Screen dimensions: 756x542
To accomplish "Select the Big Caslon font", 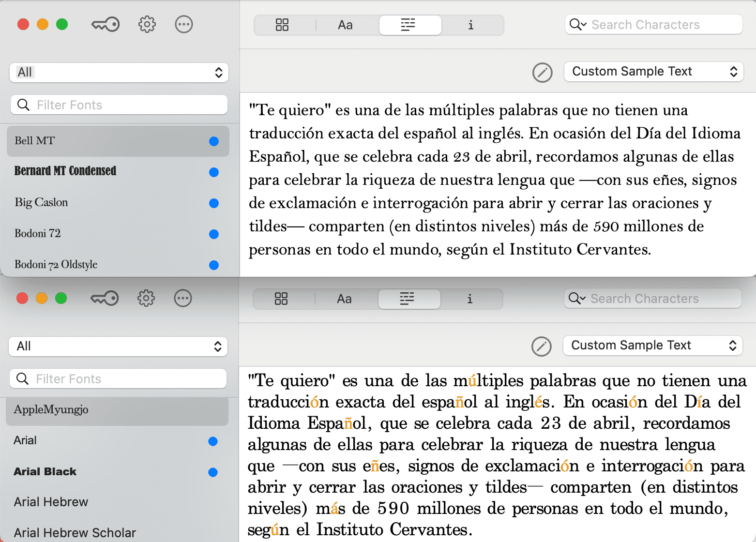I will [118, 203].
